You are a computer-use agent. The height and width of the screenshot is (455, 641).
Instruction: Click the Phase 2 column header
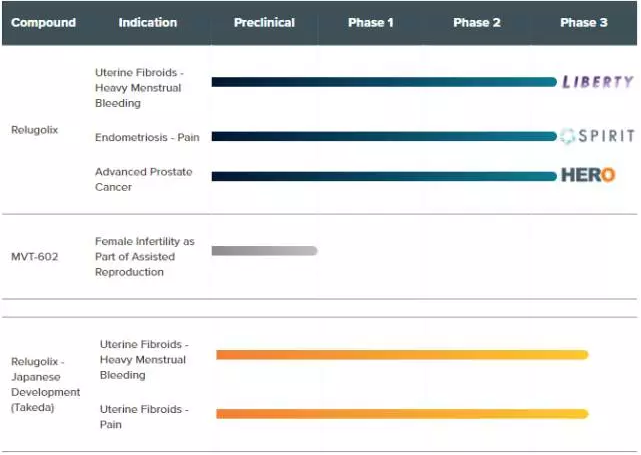[477, 22]
